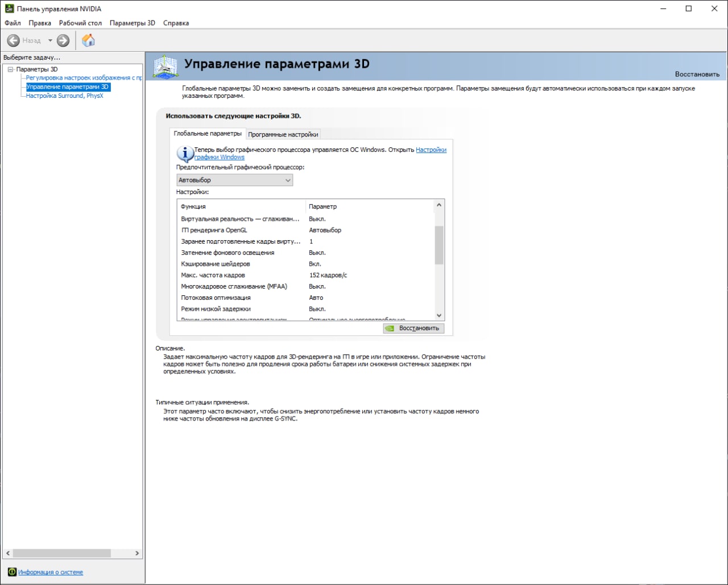Select the Виртуальная реальность сглаживание row
This screenshot has width=728, height=585.
(306, 219)
